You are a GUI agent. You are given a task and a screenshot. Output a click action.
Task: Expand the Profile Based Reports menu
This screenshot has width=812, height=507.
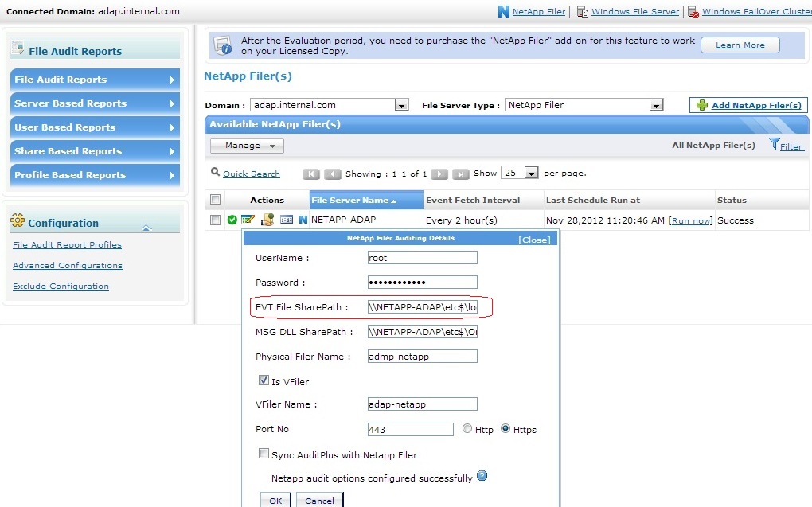(x=94, y=175)
